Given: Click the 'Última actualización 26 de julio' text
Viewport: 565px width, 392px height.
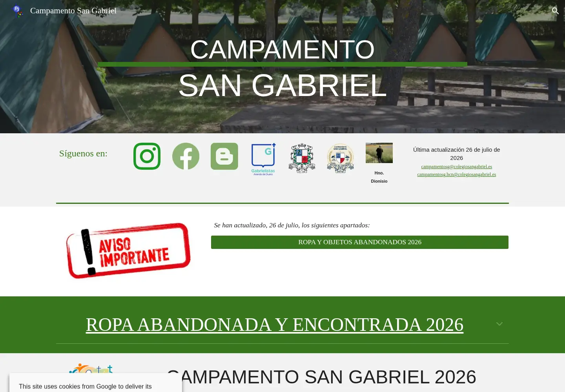Looking at the screenshot, I should click(457, 154).
